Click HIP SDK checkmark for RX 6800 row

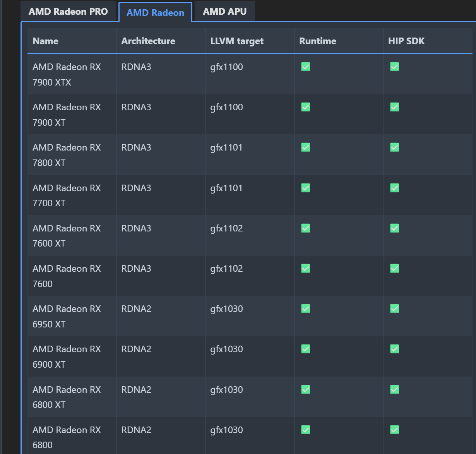[x=394, y=430]
